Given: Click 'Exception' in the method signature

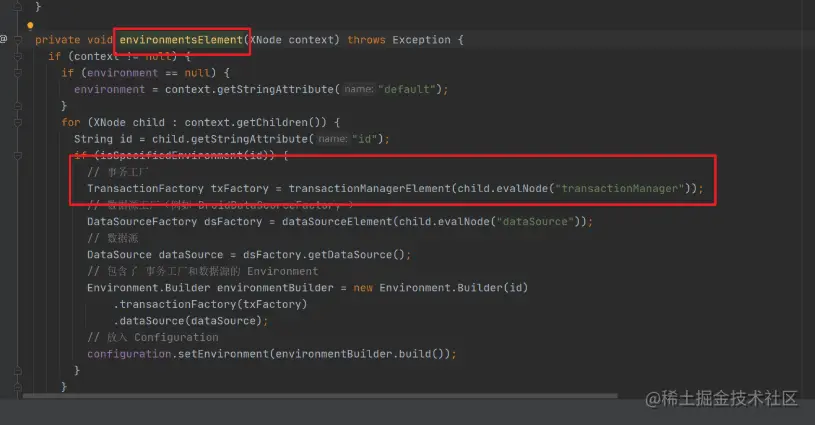Looking at the screenshot, I should [x=422, y=40].
